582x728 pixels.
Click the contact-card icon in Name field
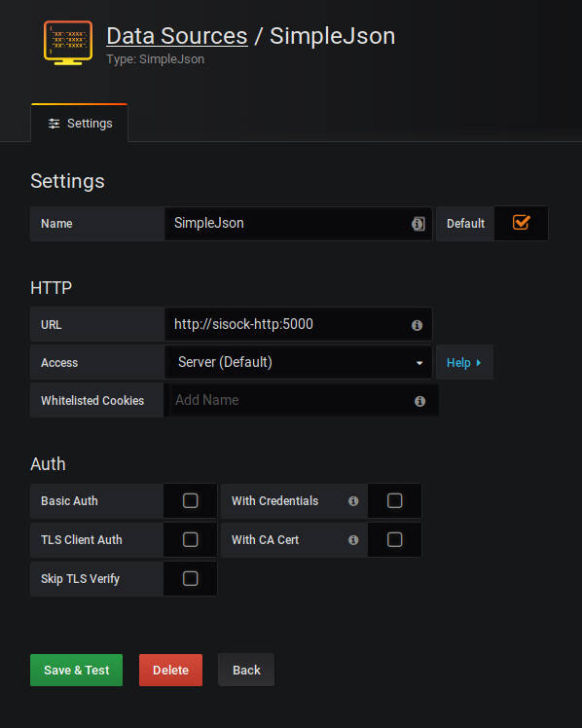coord(418,224)
